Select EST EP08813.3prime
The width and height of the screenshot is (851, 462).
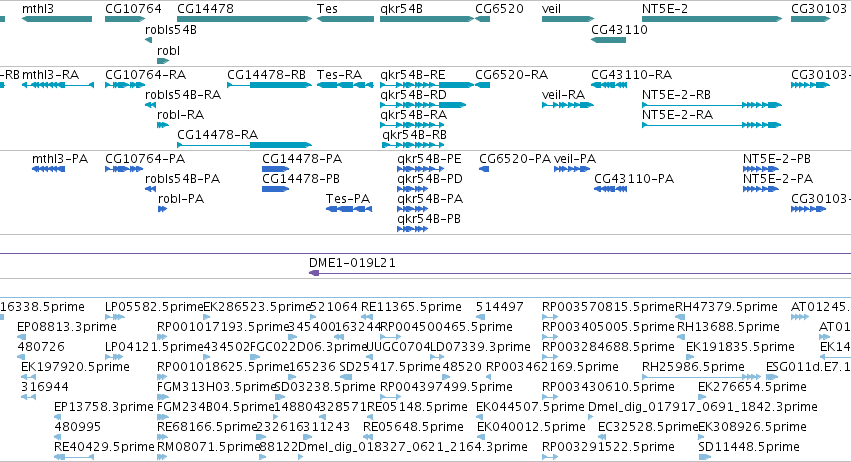tap(21, 337)
